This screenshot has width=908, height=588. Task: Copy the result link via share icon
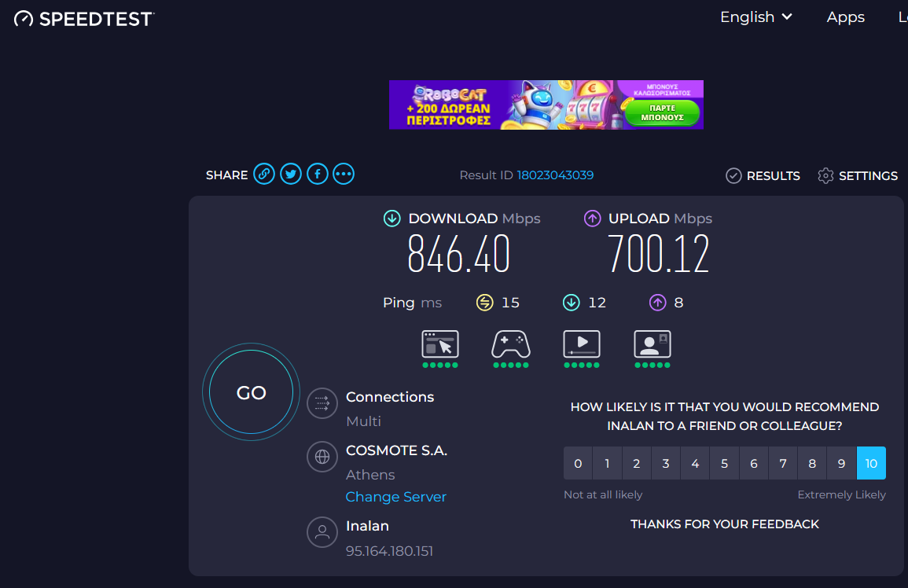point(264,174)
